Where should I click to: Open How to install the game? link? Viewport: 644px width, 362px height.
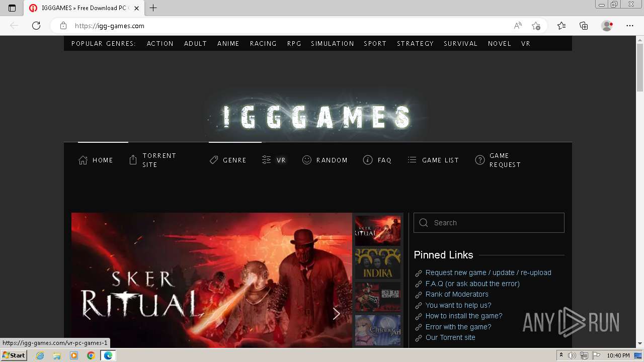pos(464,316)
